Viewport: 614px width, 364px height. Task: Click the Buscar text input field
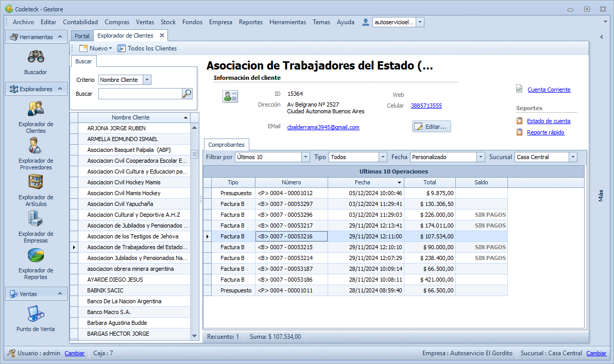pyautogui.click(x=140, y=94)
